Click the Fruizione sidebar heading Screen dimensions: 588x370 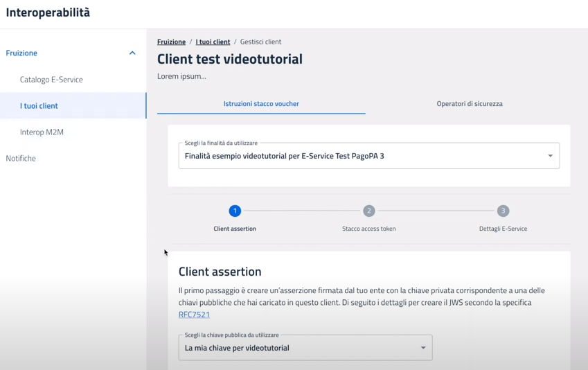[21, 53]
